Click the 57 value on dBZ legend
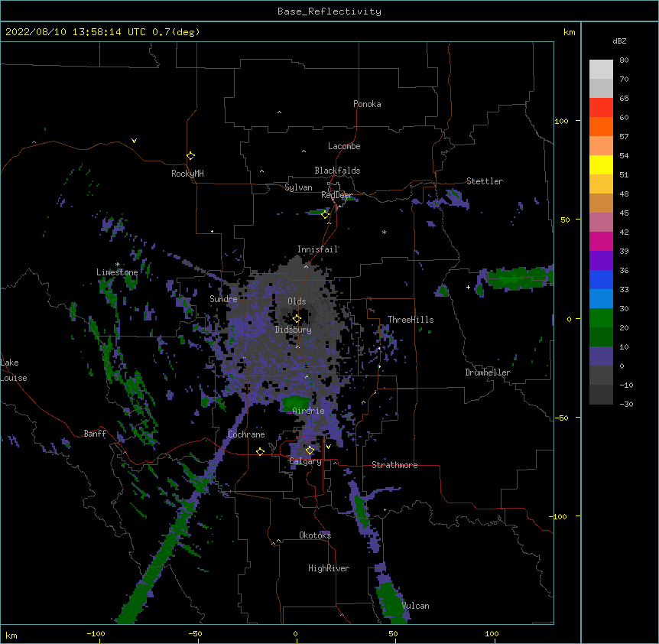 click(624, 137)
